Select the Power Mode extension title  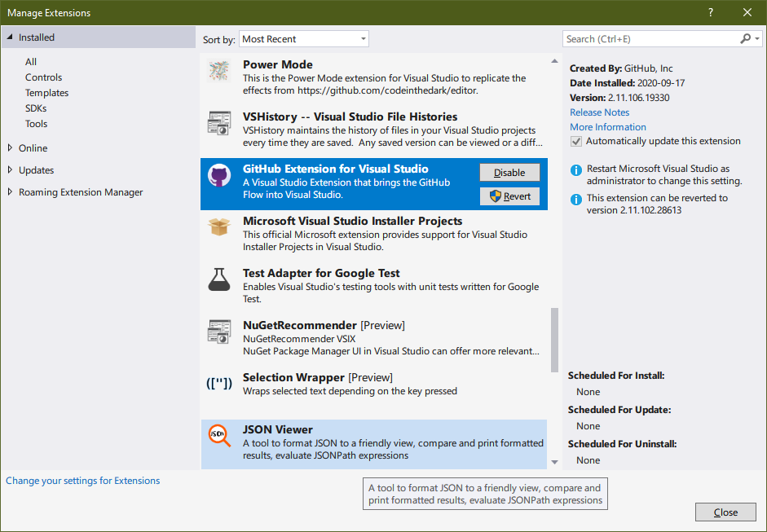point(277,64)
